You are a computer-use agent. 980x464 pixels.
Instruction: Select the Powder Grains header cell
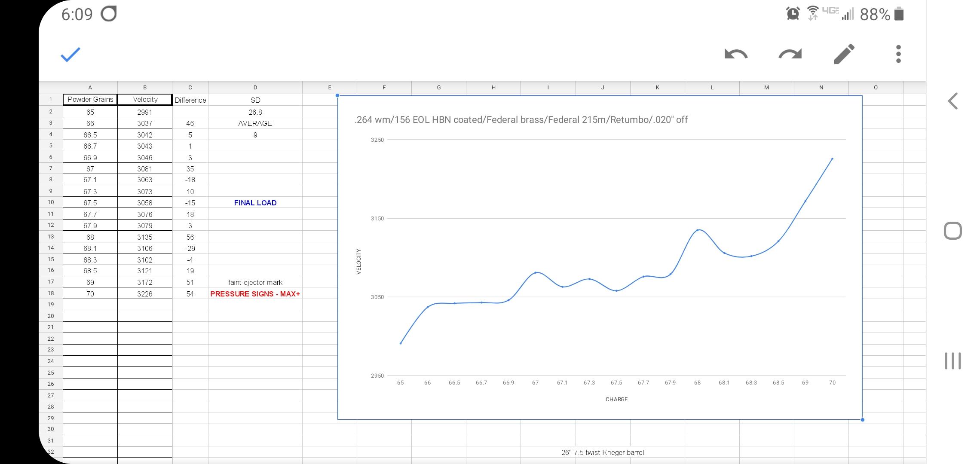click(90, 100)
